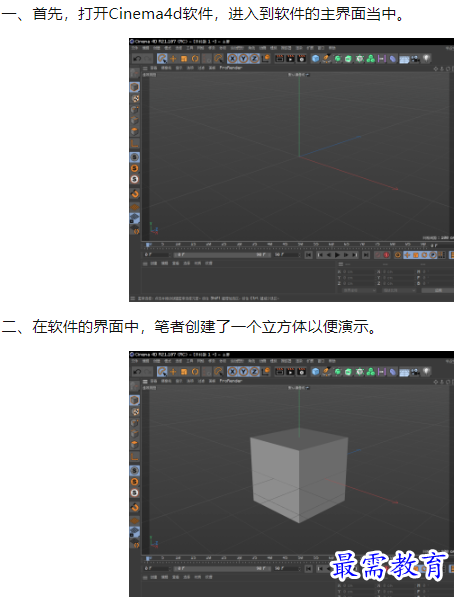Click Render View icon in first screenshot
The height and width of the screenshot is (597, 454).
(279, 59)
